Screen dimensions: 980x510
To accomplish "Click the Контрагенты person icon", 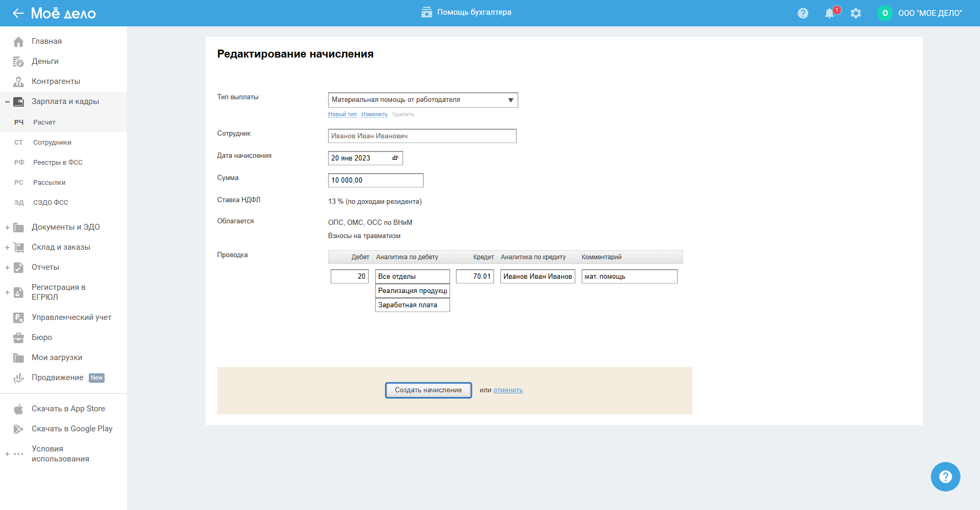I will [18, 81].
